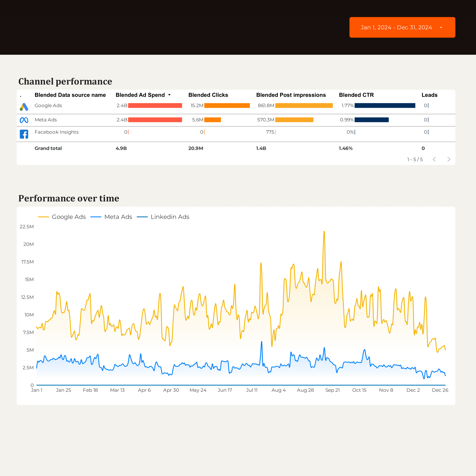The width and height of the screenshot is (476, 476).
Task: Click the Meta Ads logo icon
Action: click(x=24, y=120)
